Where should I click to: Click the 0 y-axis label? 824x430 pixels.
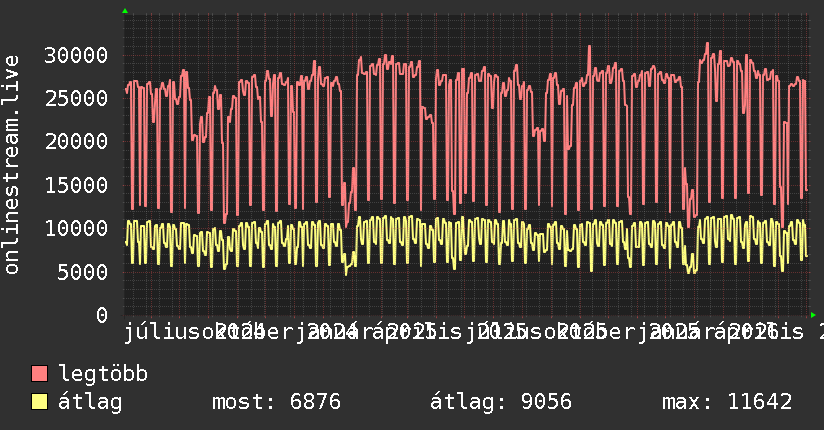102,315
